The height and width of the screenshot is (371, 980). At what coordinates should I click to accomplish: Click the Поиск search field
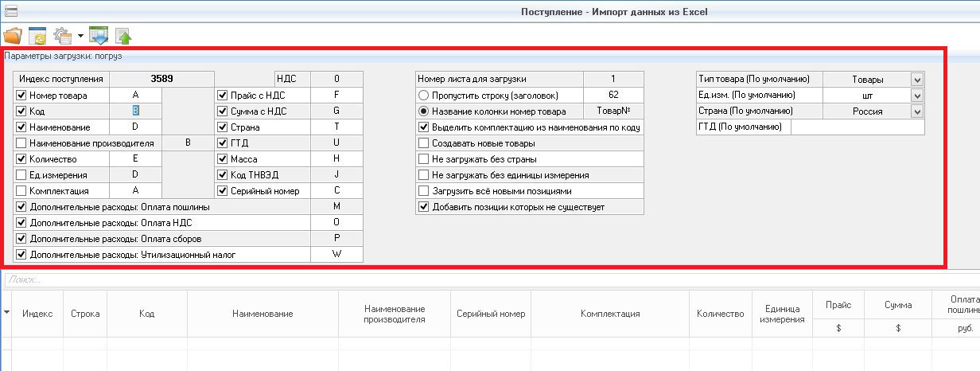(x=490, y=279)
